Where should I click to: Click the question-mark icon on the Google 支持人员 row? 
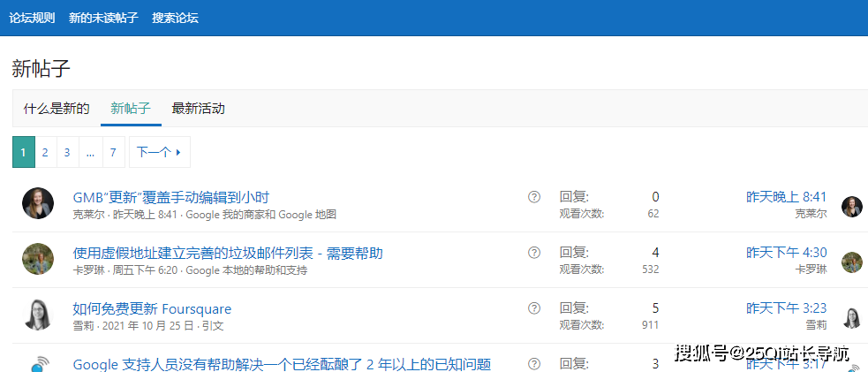pos(533,364)
